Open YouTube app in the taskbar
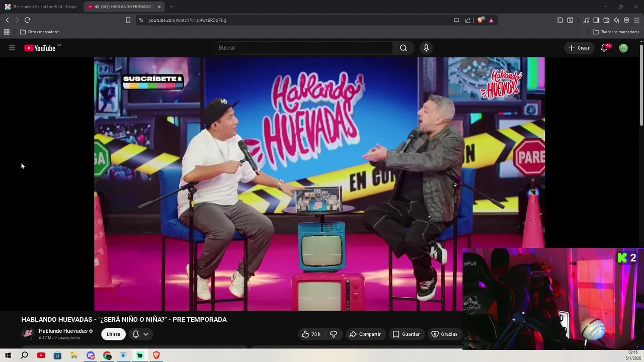 (41, 355)
